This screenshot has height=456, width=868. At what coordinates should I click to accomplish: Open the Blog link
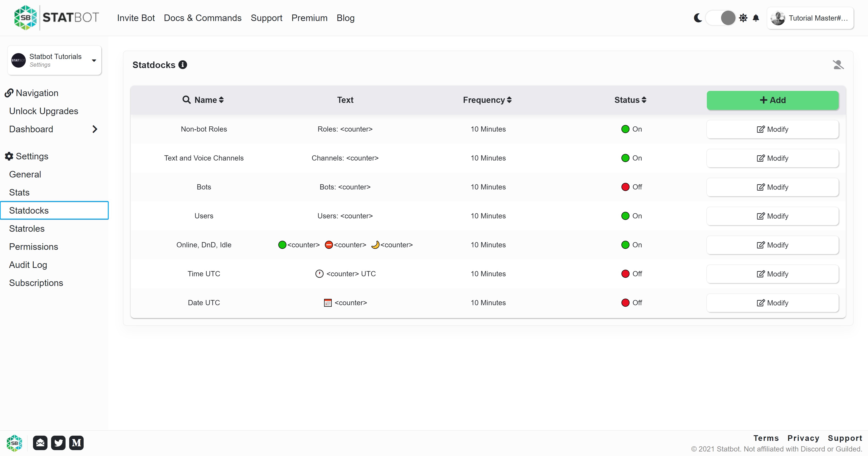coord(345,18)
